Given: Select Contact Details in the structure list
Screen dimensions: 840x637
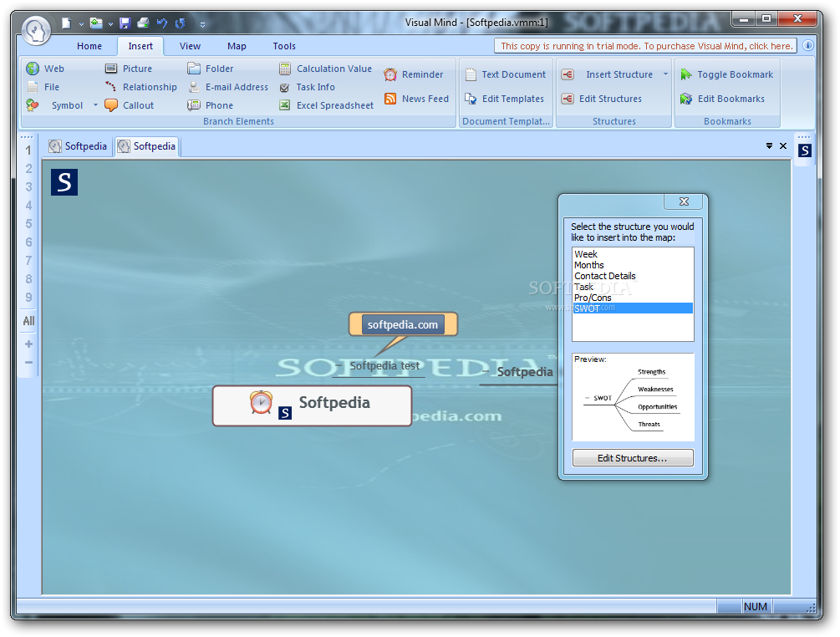Looking at the screenshot, I should [633, 276].
